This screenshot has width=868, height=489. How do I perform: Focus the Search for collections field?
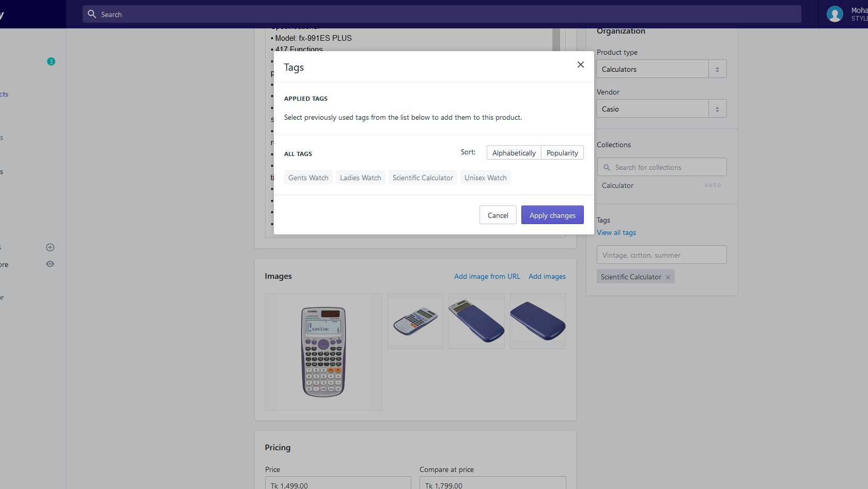click(661, 167)
